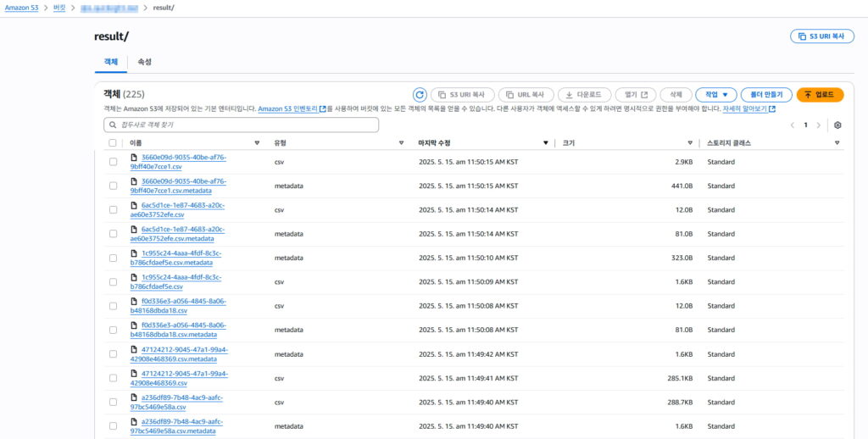
Task: Sort by the 마지막 수정 column arrow
Action: 546,143
